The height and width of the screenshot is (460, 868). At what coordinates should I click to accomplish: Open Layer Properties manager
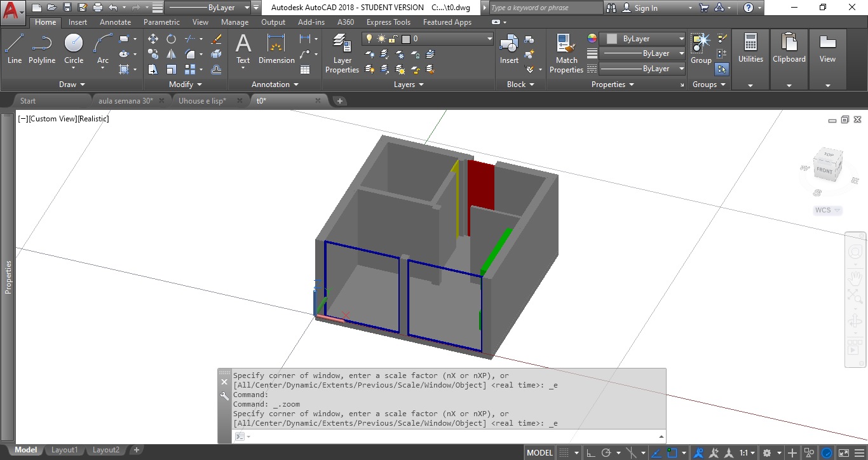(x=342, y=53)
